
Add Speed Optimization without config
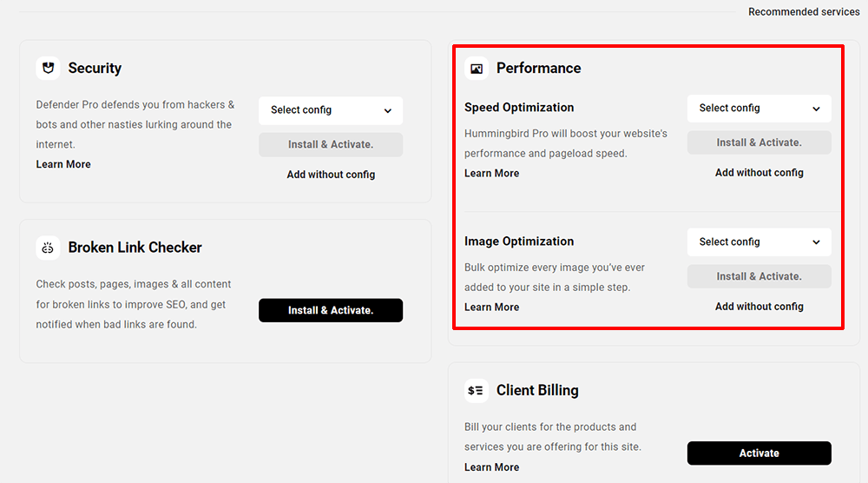759,173
